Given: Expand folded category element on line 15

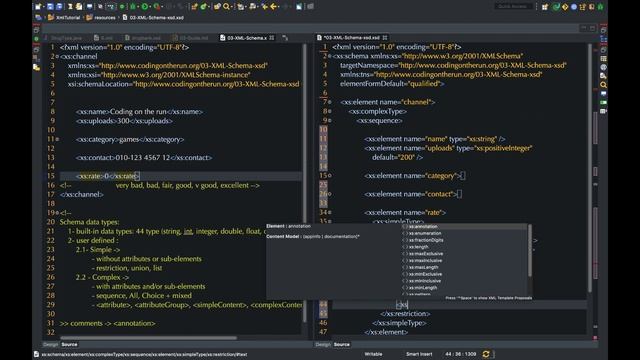Looking at the screenshot, I should (x=330, y=176).
